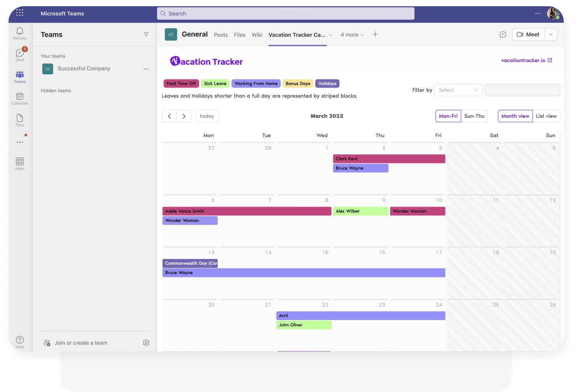577x392 pixels.
Task: Open the vacationtracker.io link
Action: [x=523, y=60]
